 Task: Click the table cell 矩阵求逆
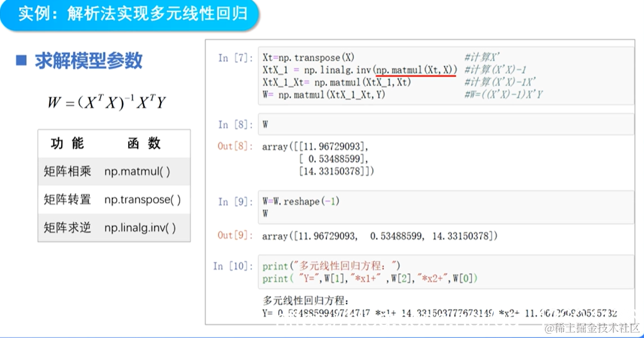click(x=68, y=227)
